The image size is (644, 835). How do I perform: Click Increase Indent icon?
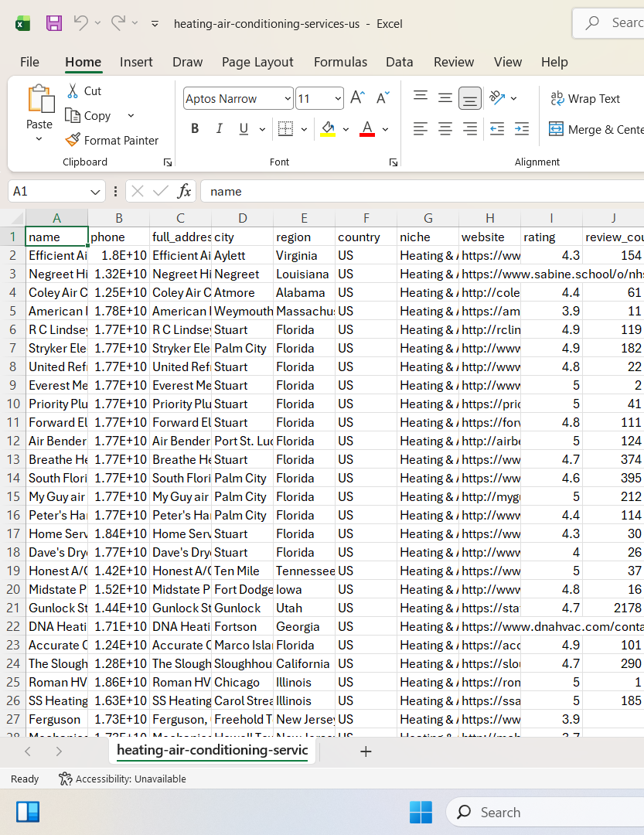pyautogui.click(x=522, y=128)
